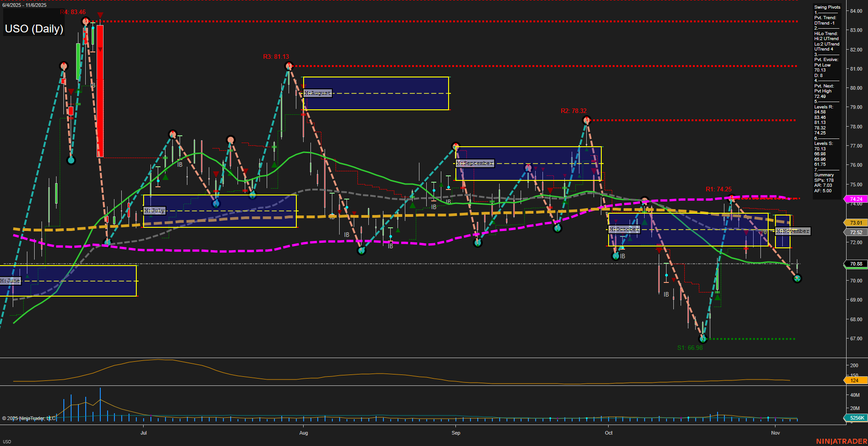Screen dimensions: 868x446
Task: Click the Swing Pivots panel heading
Action: [827, 7]
